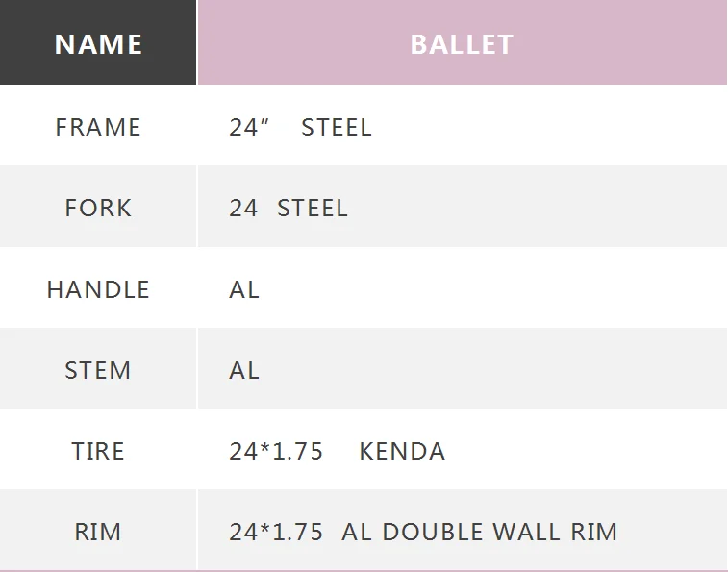Select the TIRE row label
This screenshot has height=572, width=728.
(98, 451)
